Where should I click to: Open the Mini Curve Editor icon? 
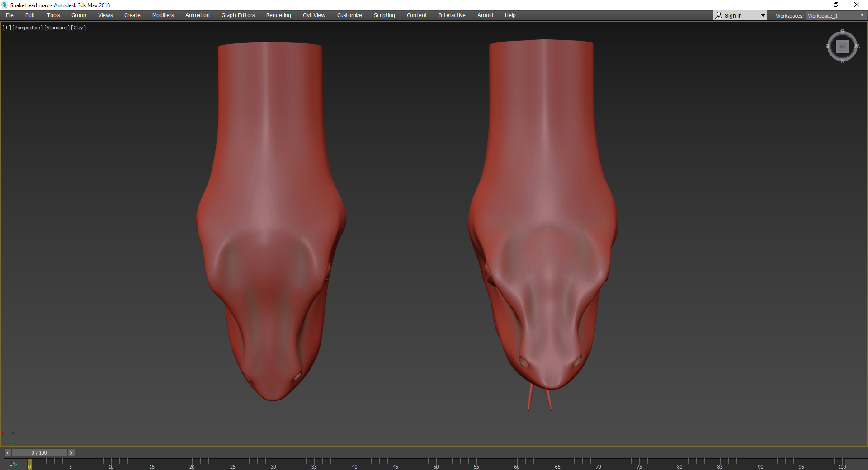(x=14, y=464)
